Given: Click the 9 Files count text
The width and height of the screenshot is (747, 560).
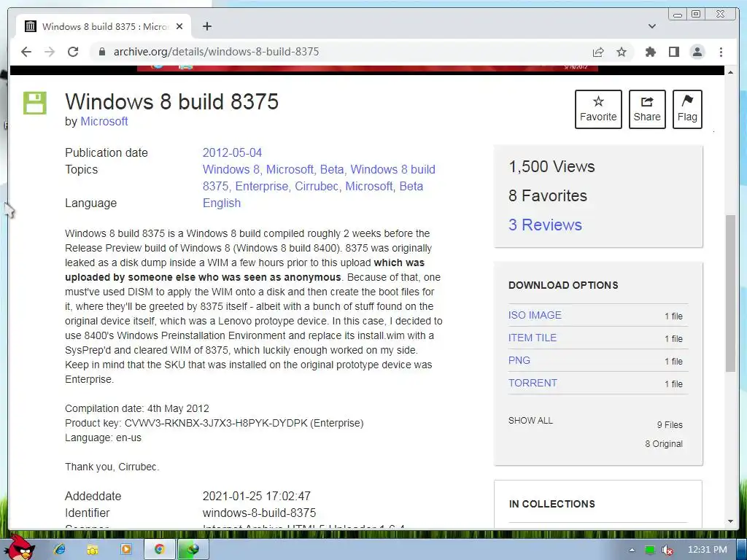Looking at the screenshot, I should click(x=670, y=425).
